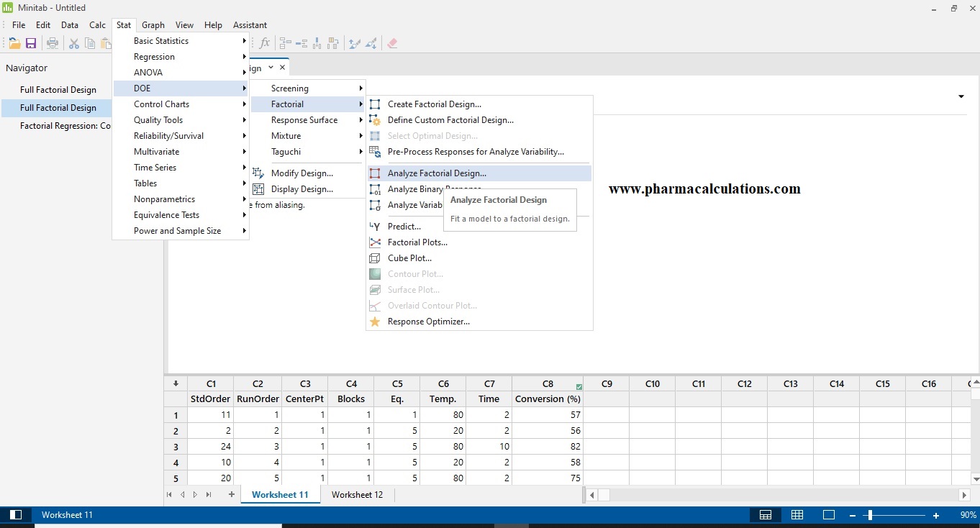This screenshot has height=528, width=980.
Task: Click the Print toolbar icon
Action: (x=52, y=43)
